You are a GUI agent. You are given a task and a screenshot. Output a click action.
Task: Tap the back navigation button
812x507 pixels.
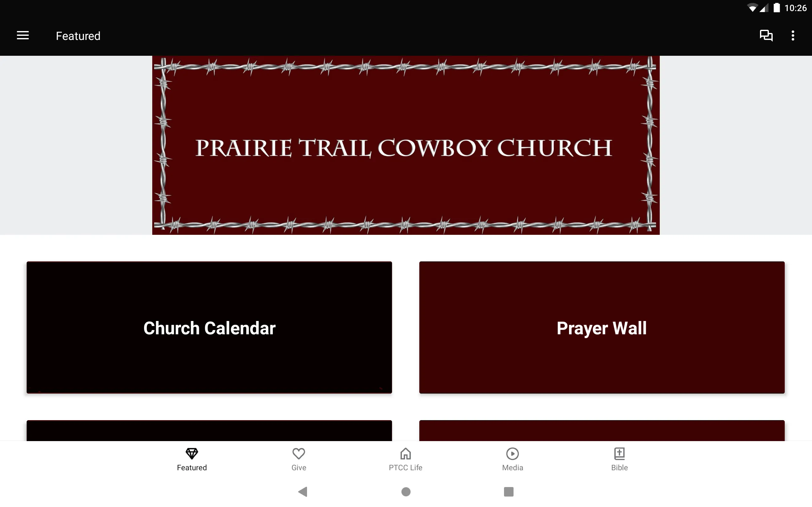click(304, 491)
